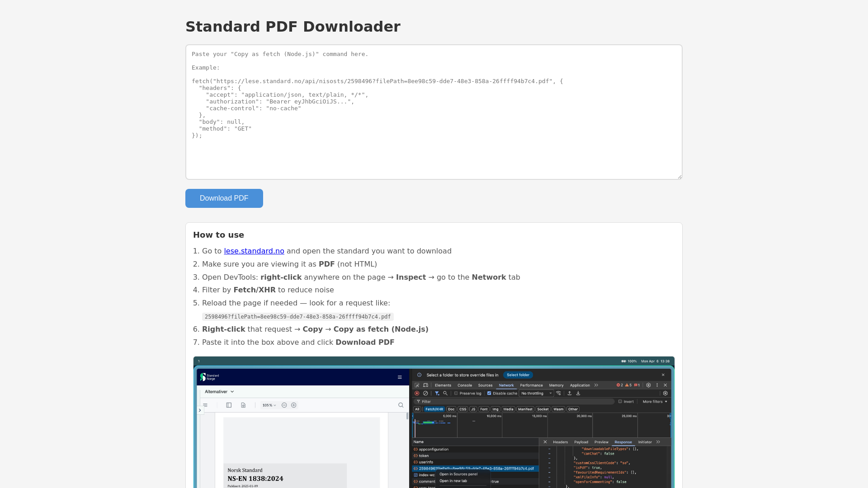Select the Doc request filter chip
Screen dimensions: 868x488
pos(451,409)
